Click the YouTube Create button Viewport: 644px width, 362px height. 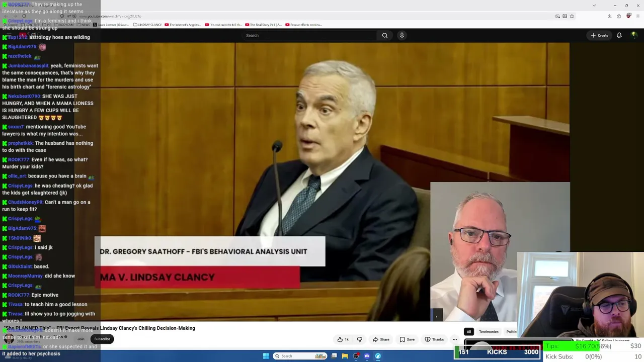point(600,35)
